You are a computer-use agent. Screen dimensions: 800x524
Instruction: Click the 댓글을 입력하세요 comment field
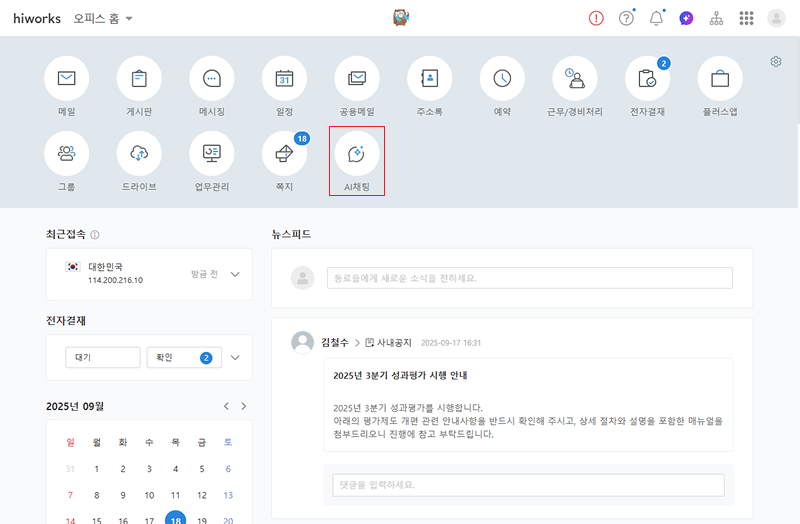528,485
